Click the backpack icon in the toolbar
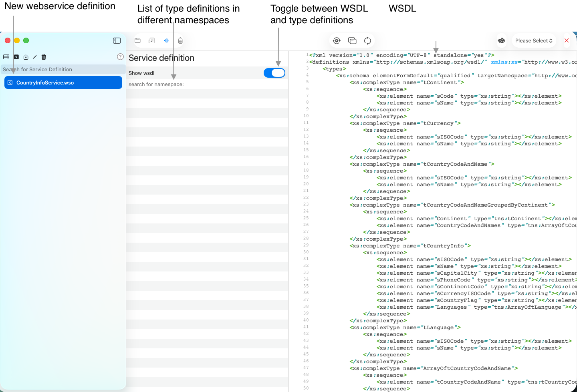 tap(180, 40)
